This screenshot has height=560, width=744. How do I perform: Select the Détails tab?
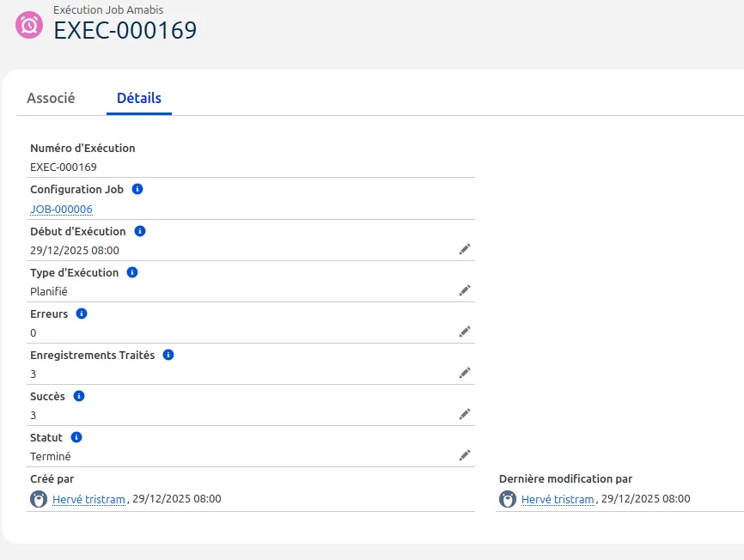pyautogui.click(x=139, y=98)
